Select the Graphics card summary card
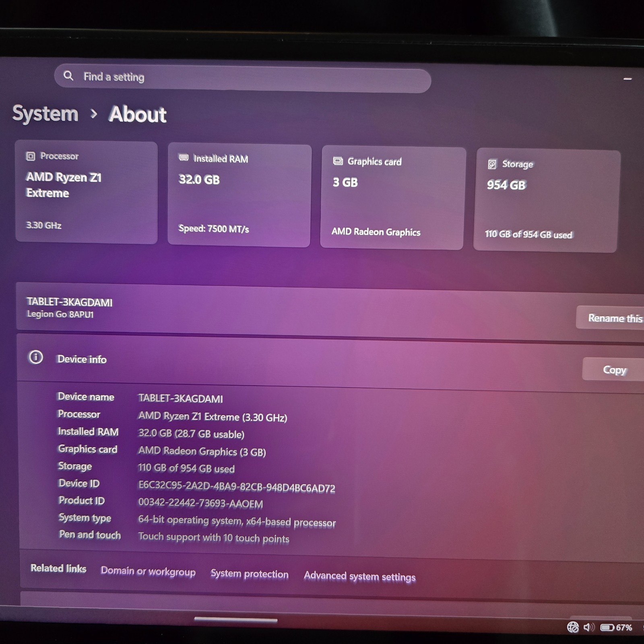 tap(393, 198)
